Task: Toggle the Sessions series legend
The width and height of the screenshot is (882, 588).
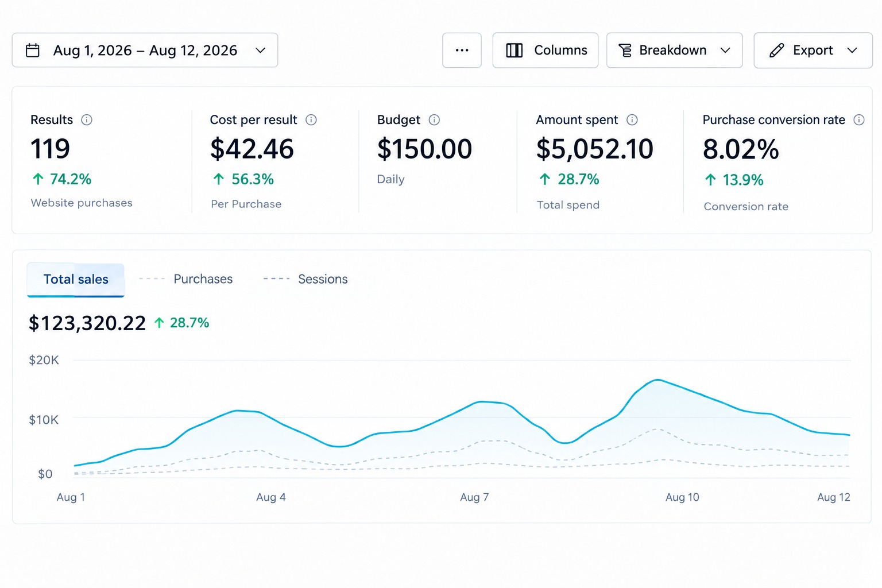Action: pos(305,279)
